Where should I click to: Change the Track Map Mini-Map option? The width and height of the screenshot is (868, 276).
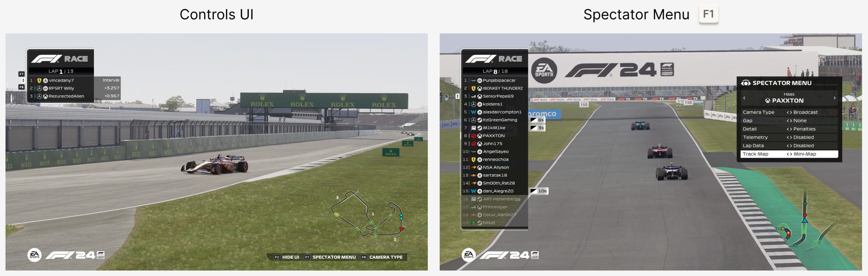click(x=801, y=154)
